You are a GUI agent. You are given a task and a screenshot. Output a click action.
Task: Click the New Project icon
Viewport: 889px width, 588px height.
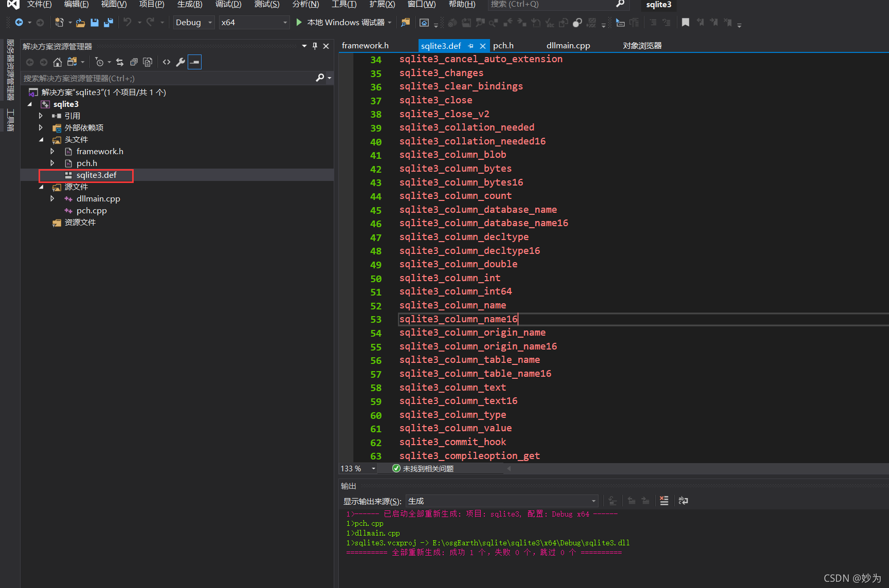(60, 23)
